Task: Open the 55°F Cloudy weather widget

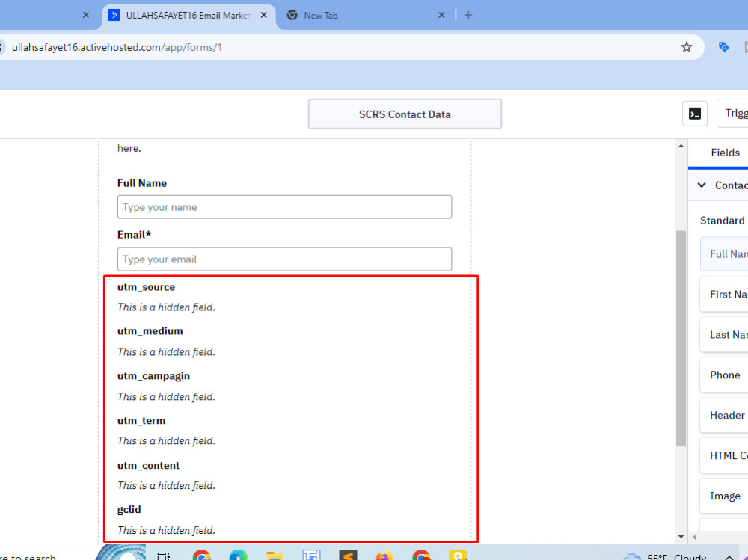Action: pyautogui.click(x=665, y=557)
